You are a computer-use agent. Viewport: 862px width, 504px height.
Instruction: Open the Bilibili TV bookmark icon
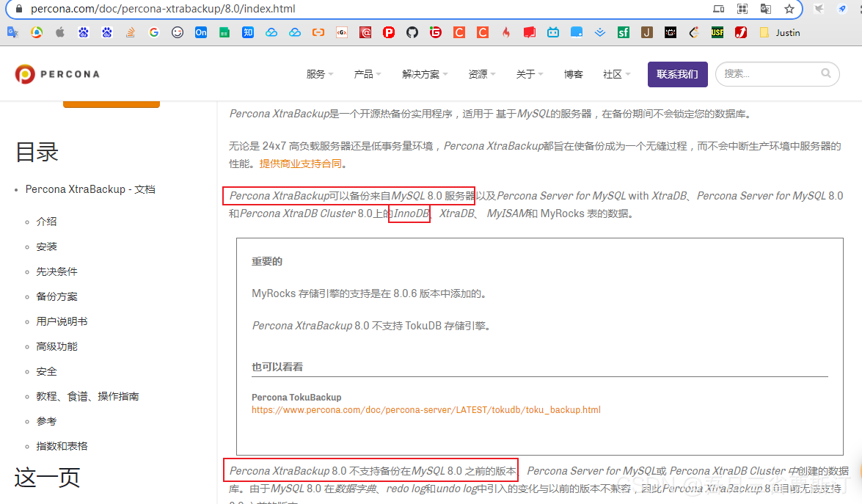click(x=553, y=32)
